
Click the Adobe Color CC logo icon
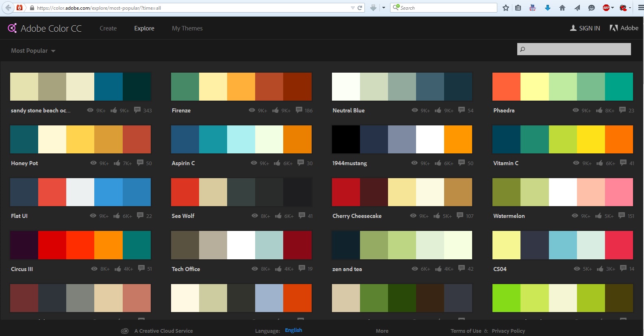12,28
